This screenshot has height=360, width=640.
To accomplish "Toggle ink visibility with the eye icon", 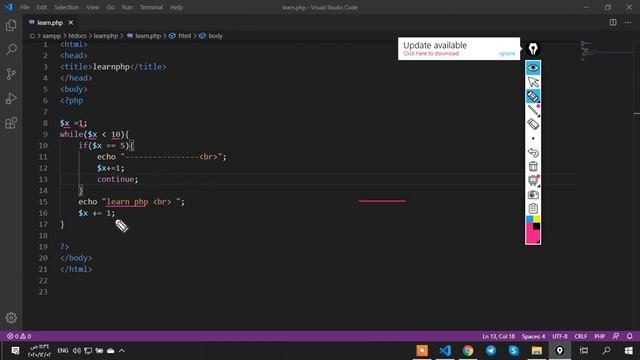I will [x=533, y=68].
